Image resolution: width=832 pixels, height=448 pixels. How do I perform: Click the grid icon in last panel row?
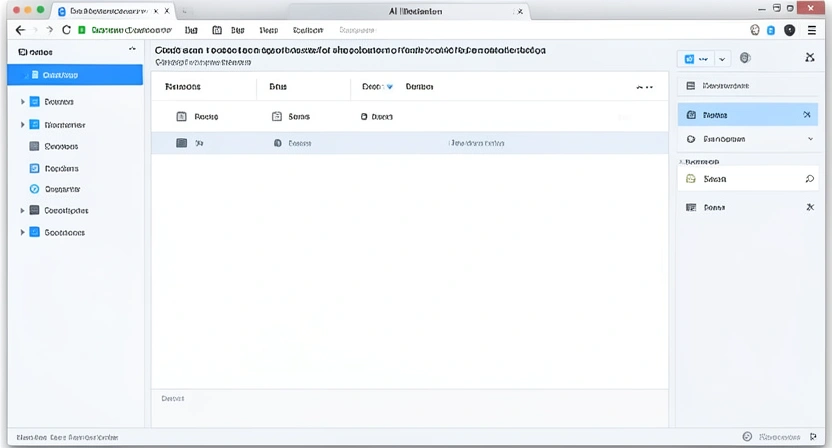(x=691, y=208)
